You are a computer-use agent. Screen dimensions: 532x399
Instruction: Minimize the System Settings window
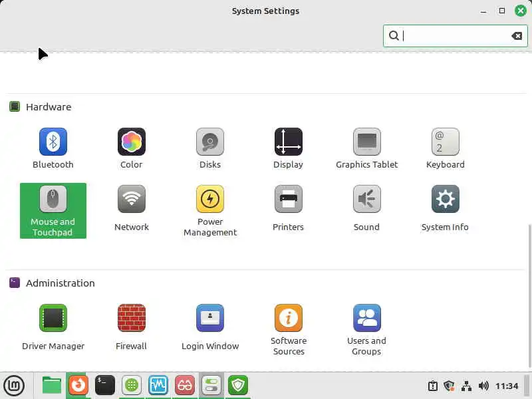click(483, 11)
